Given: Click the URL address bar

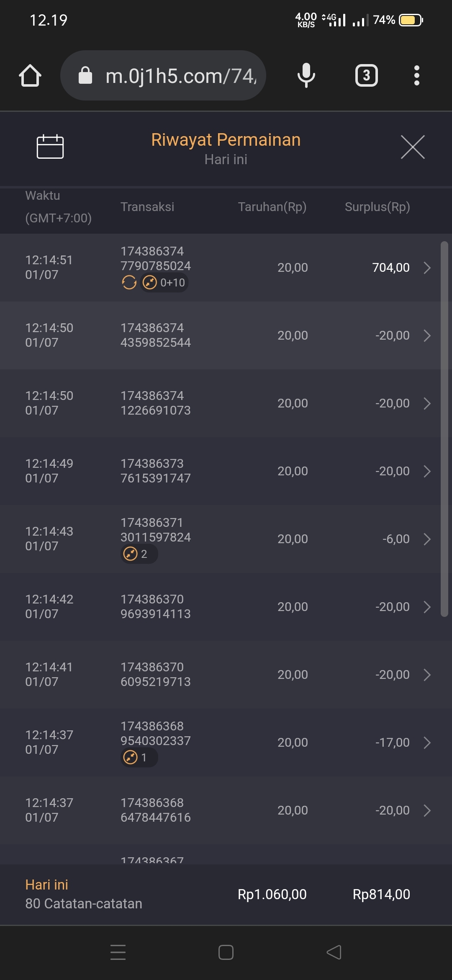Looking at the screenshot, I should pyautogui.click(x=180, y=76).
